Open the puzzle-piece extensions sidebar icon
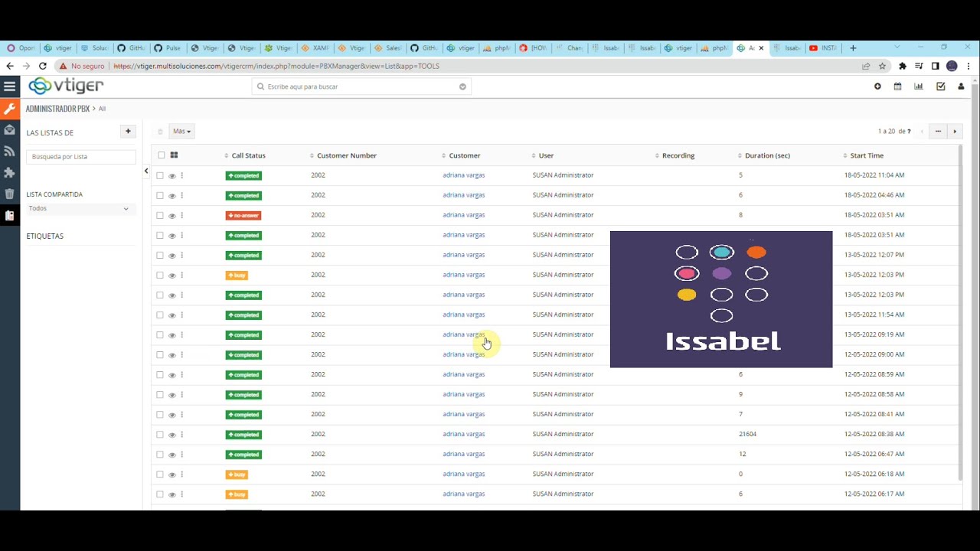Viewport: 980px width, 551px height. coord(10,173)
